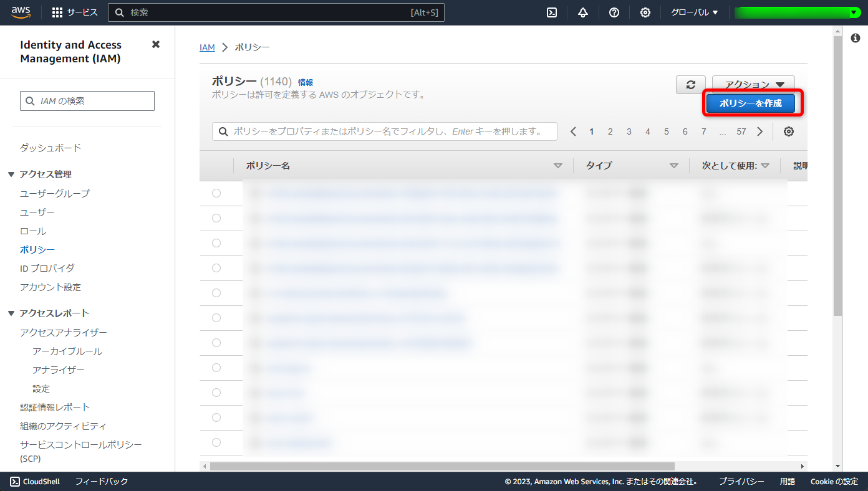Viewport: 868px width, 491px height.
Task: Open the アクション dropdown
Action: 753,84
